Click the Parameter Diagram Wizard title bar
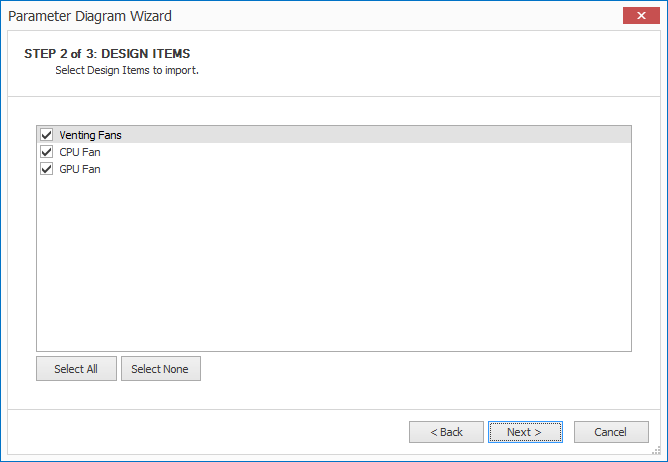Image resolution: width=668 pixels, height=462 pixels. tap(300, 15)
